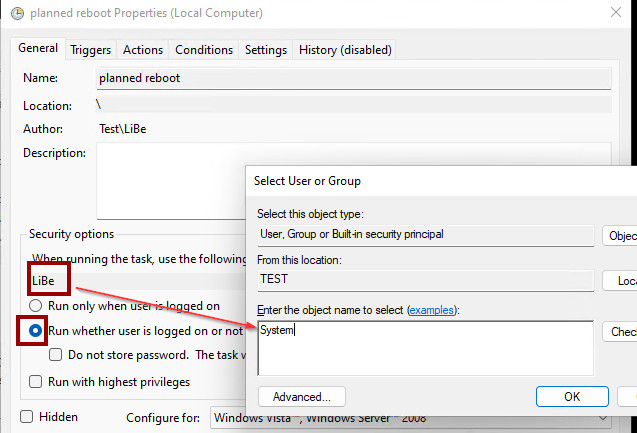Choose Run whether user is logged on or not
The width and height of the screenshot is (637, 433).
pyautogui.click(x=37, y=330)
